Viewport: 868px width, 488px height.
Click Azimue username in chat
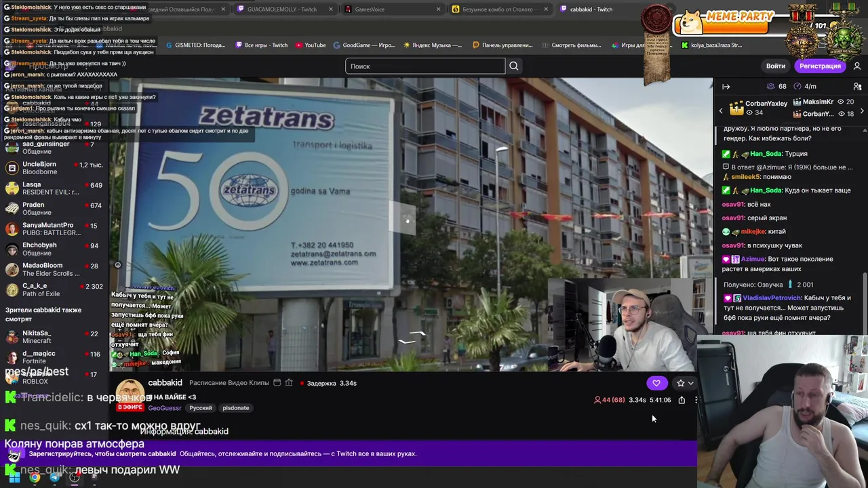(752, 259)
